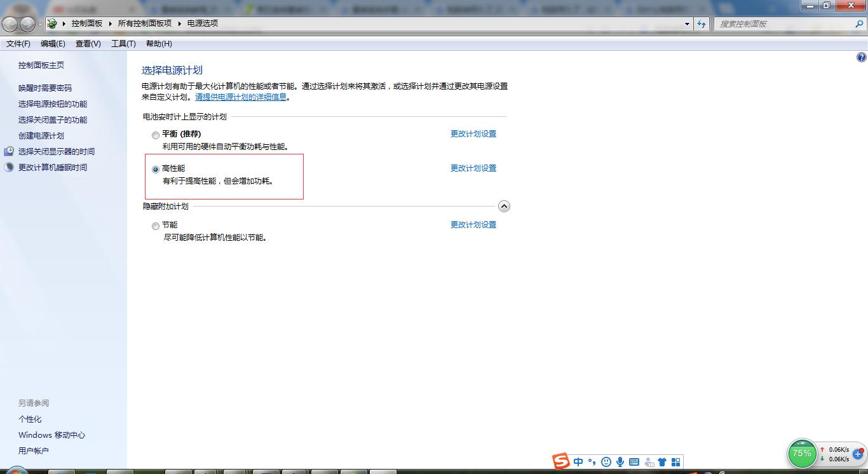Go to 控制面板 in breadcrumb path
The height and width of the screenshot is (474, 868).
click(87, 24)
